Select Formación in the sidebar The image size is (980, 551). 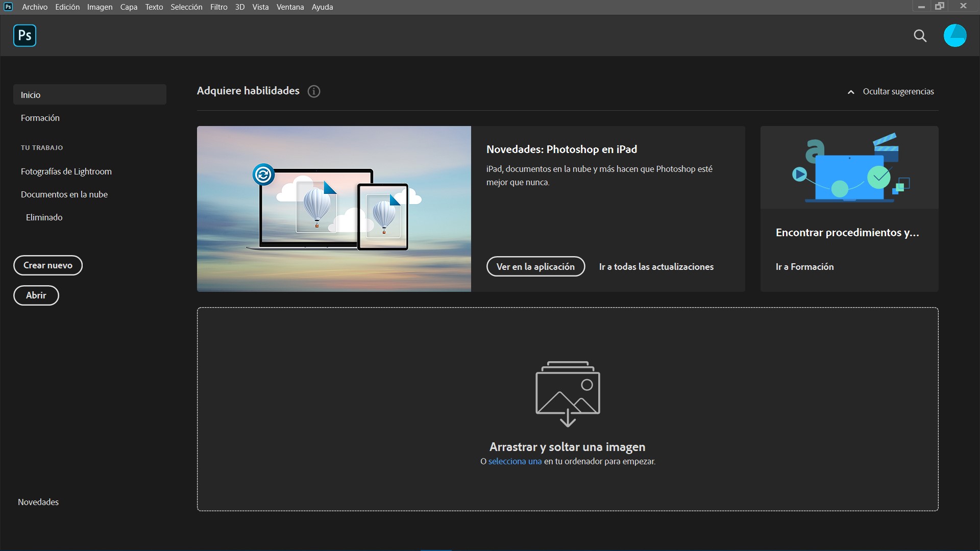coord(40,118)
